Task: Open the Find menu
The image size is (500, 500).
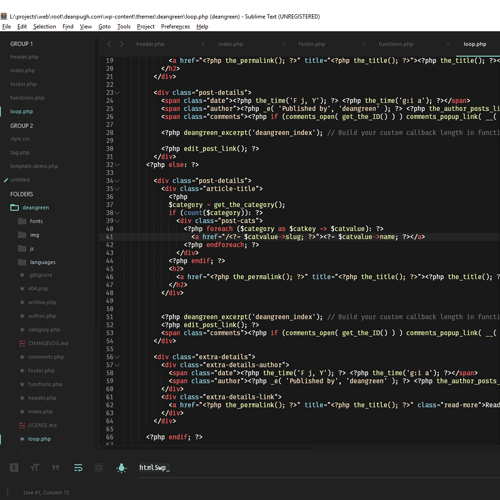Action: pos(68,27)
